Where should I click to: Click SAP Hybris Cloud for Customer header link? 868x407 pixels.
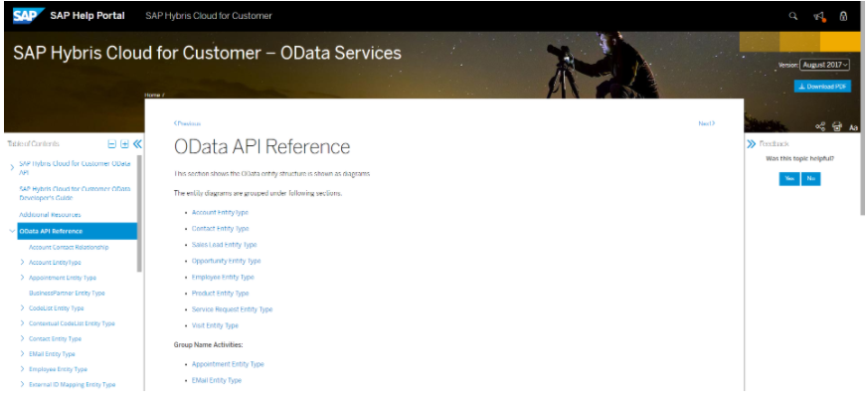[x=209, y=16]
